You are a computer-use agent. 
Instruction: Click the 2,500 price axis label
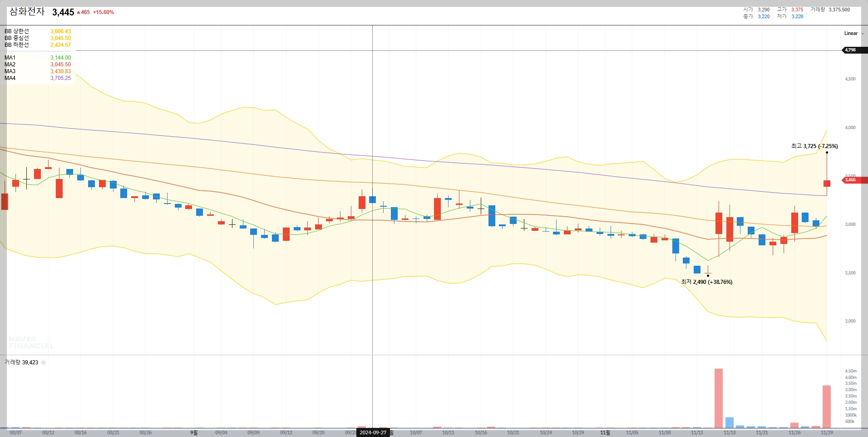[x=850, y=273]
